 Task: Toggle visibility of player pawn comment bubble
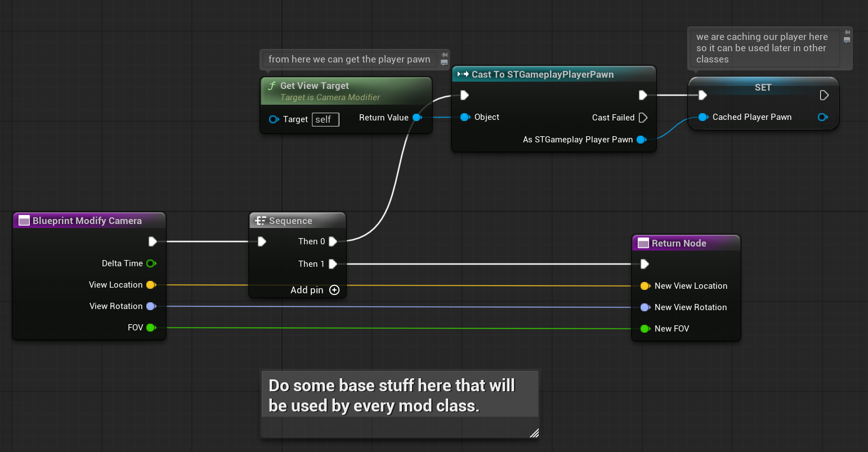444,63
